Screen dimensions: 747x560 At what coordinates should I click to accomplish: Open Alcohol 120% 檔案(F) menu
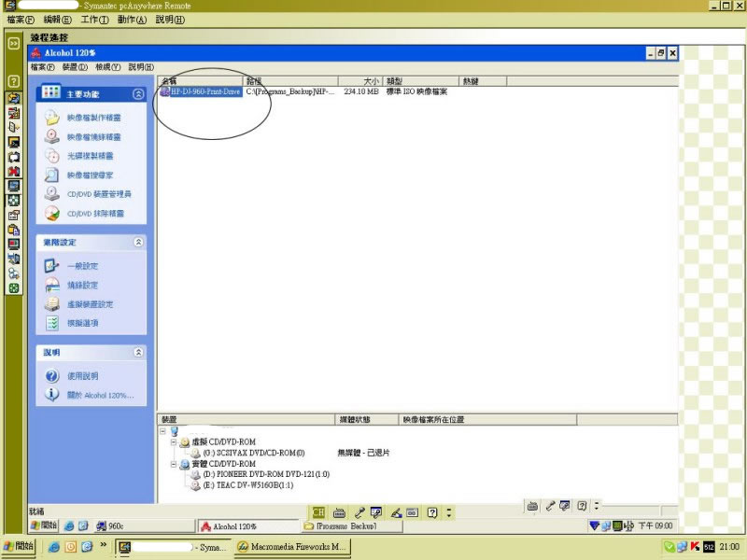click(42, 67)
